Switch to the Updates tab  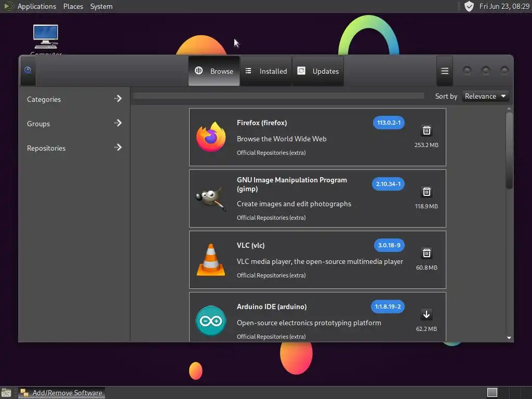[318, 71]
